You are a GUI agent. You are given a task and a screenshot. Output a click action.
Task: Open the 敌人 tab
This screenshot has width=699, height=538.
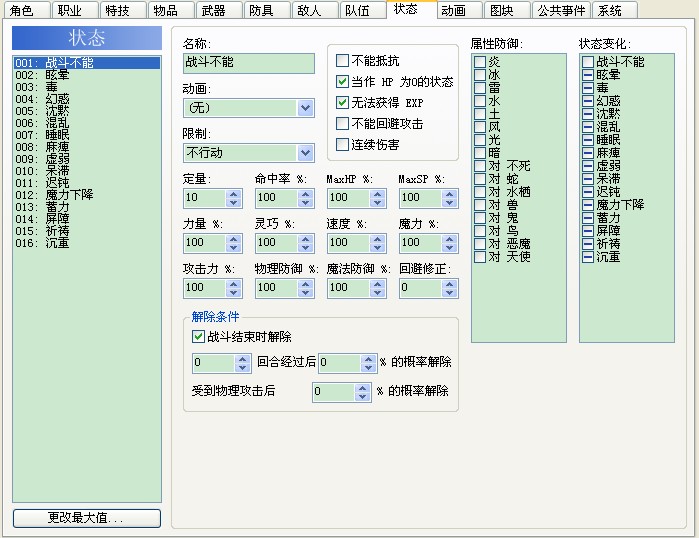point(315,10)
